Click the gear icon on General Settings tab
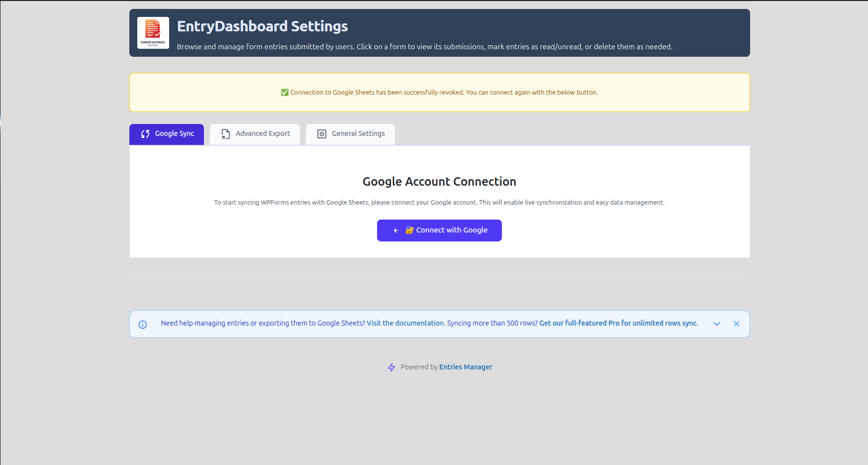The image size is (868, 465). [321, 133]
